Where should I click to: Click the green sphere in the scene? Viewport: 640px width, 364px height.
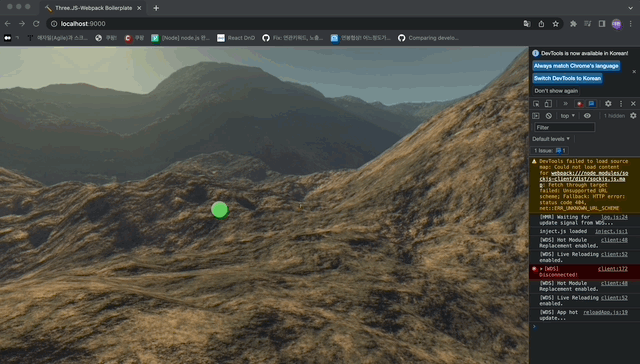tap(220, 210)
